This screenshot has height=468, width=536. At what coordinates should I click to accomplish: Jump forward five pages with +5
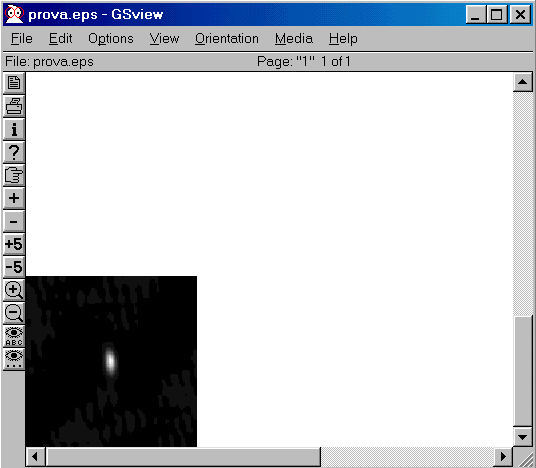(x=14, y=244)
